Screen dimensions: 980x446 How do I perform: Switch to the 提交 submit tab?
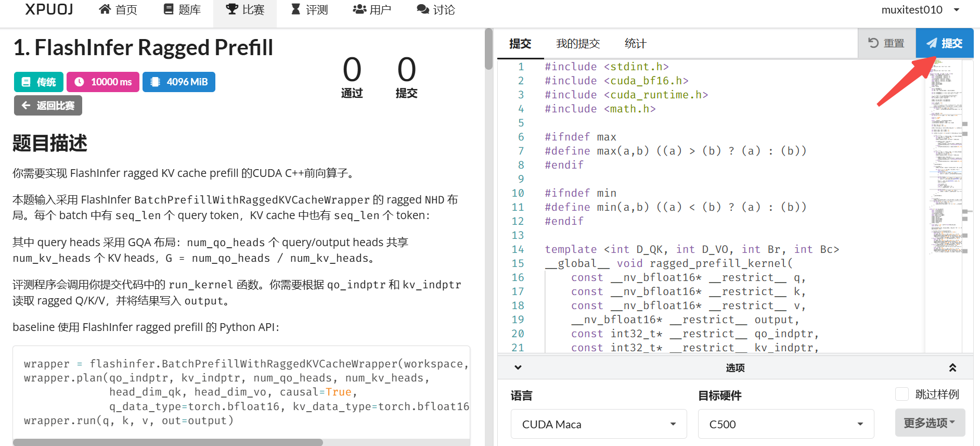520,44
